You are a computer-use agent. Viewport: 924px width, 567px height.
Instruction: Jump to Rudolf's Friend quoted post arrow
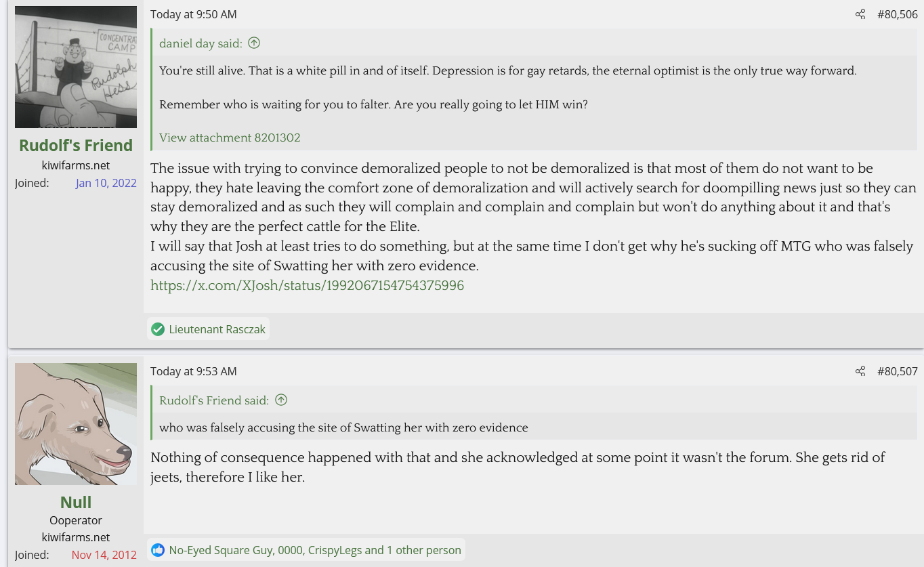(281, 400)
